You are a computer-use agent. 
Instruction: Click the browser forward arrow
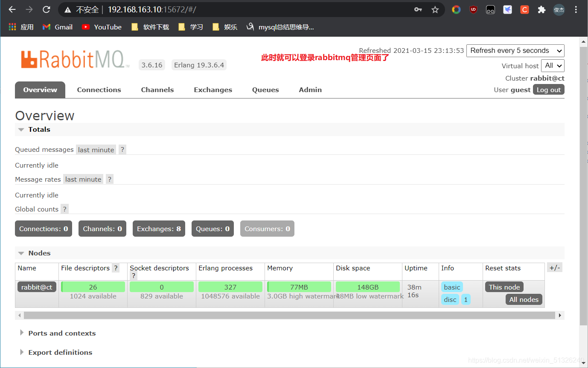[29, 9]
